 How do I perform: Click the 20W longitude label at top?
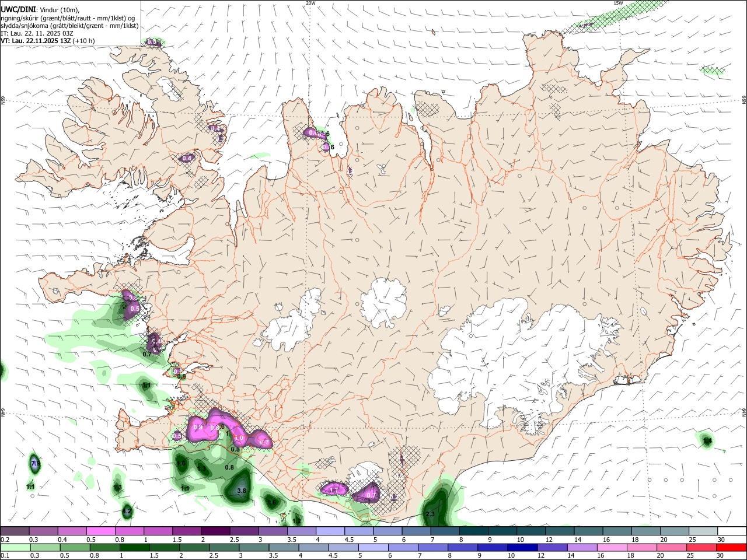pos(310,3)
